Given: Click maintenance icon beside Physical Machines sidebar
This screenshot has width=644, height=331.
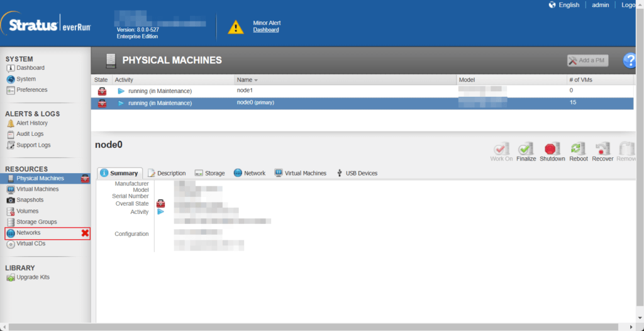Looking at the screenshot, I should point(85,179).
